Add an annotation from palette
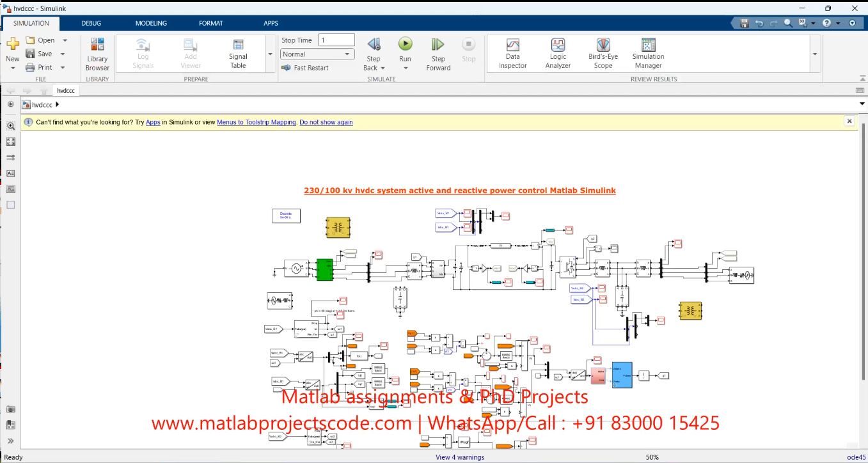The image size is (868, 463). (10, 173)
